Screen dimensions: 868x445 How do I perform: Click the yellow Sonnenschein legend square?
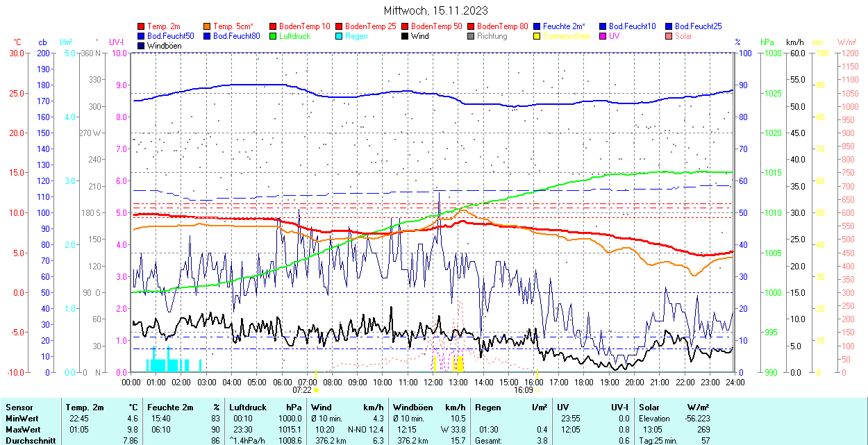click(x=537, y=36)
